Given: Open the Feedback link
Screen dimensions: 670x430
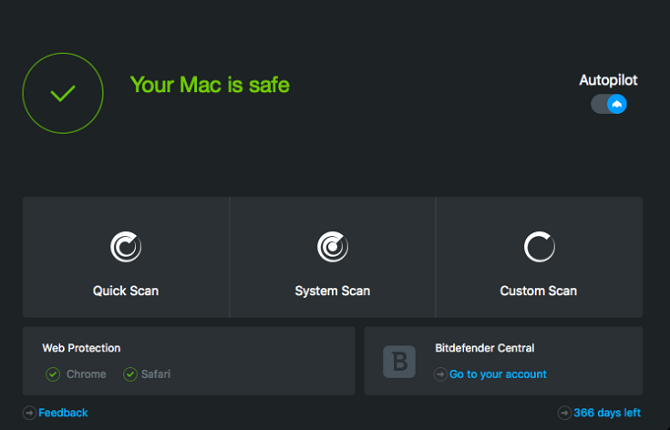Looking at the screenshot, I should [x=63, y=413].
